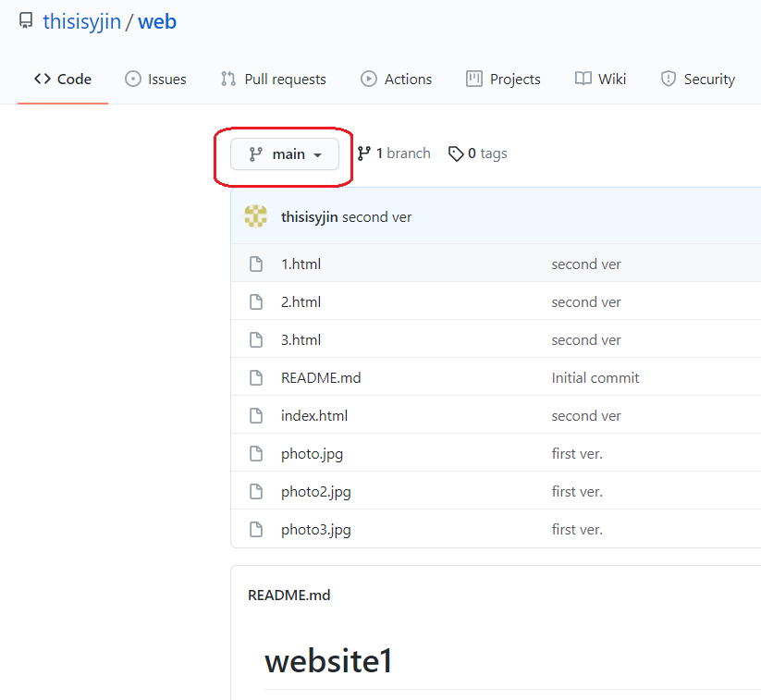Open the main branch dropdown

point(285,154)
